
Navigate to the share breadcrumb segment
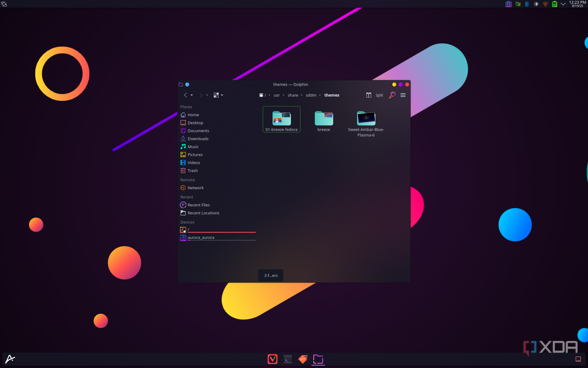coord(293,95)
